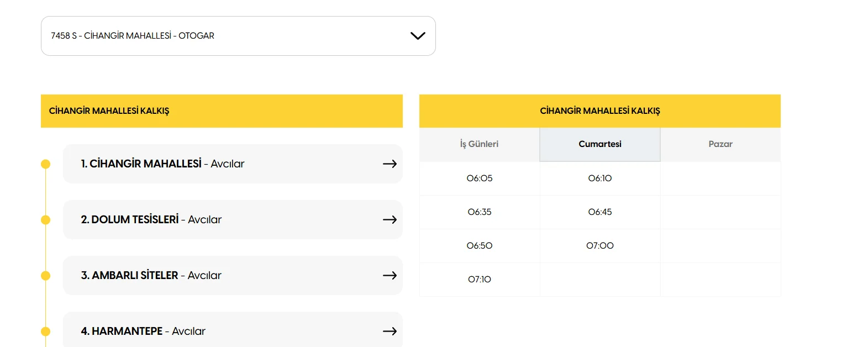This screenshot has height=347, width=868.
Task: Click yellow timeline dot beside Ambarlı Siteler
Action: coord(46,276)
